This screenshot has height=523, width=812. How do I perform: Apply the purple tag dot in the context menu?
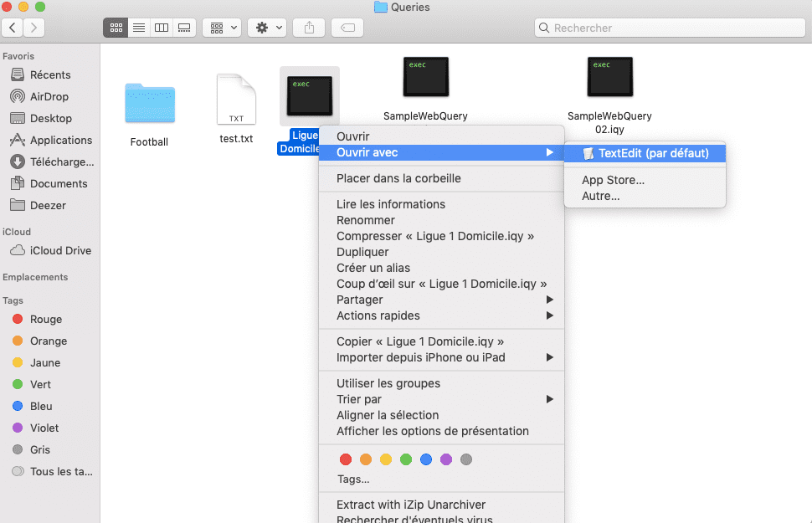(446, 459)
